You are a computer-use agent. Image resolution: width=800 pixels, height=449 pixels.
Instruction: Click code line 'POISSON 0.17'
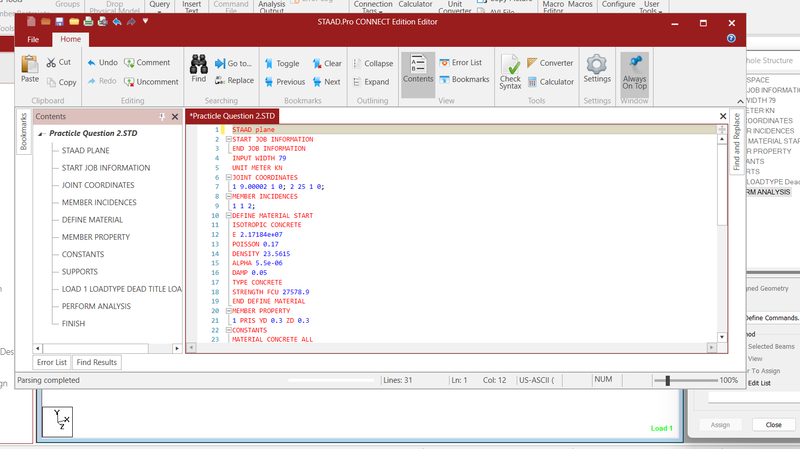[x=255, y=244]
